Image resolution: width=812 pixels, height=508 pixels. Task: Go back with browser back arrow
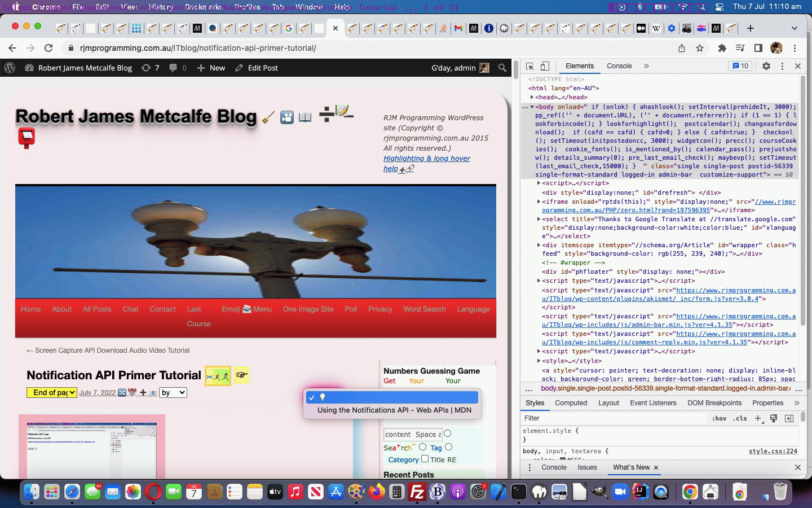coord(12,48)
